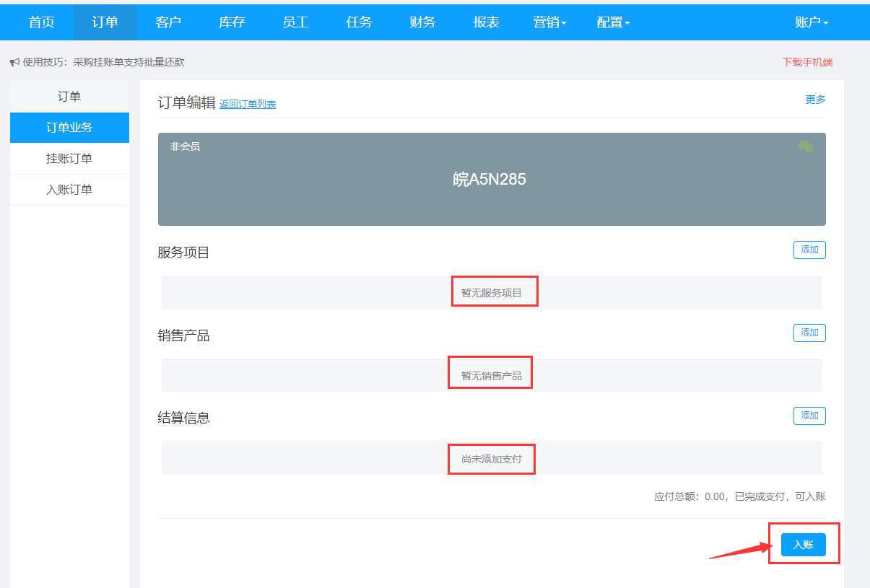Click the megaphone tip icon
The height and width of the screenshot is (588, 870).
click(14, 63)
